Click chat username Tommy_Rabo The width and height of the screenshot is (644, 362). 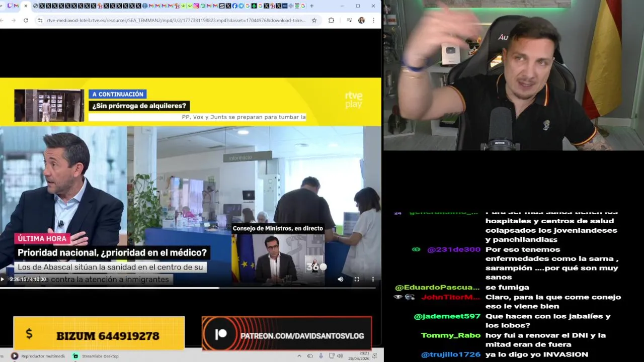450,335
